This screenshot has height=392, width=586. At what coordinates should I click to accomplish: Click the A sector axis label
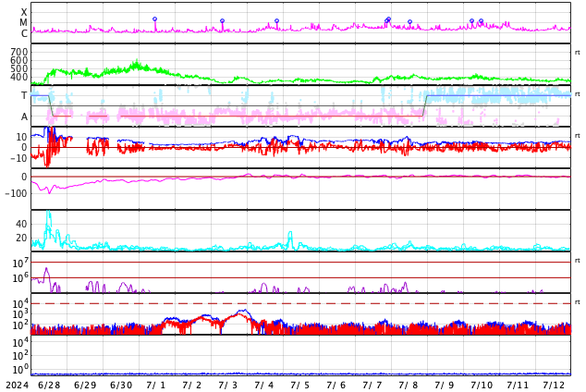[24, 117]
